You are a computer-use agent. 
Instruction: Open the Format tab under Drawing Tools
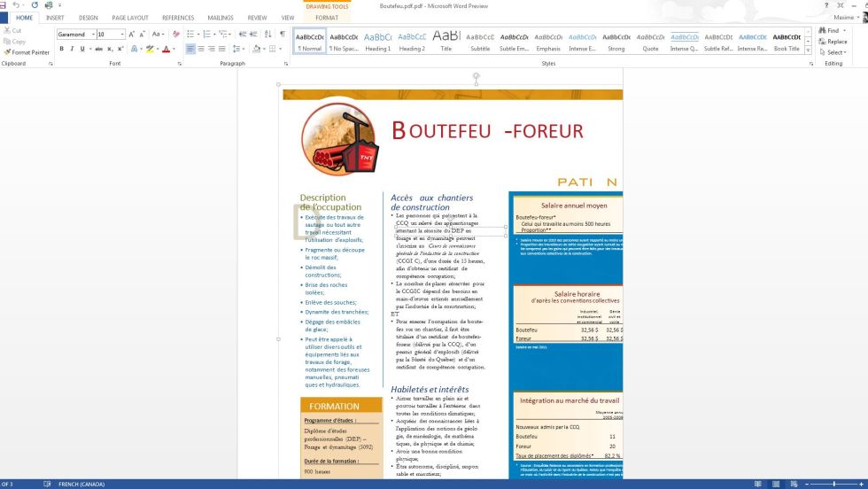[x=326, y=18]
